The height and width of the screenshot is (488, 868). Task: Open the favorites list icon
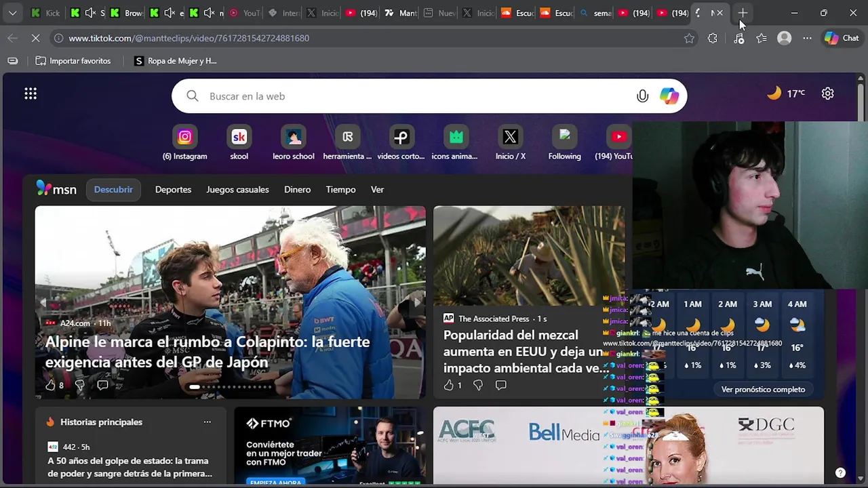[762, 39]
